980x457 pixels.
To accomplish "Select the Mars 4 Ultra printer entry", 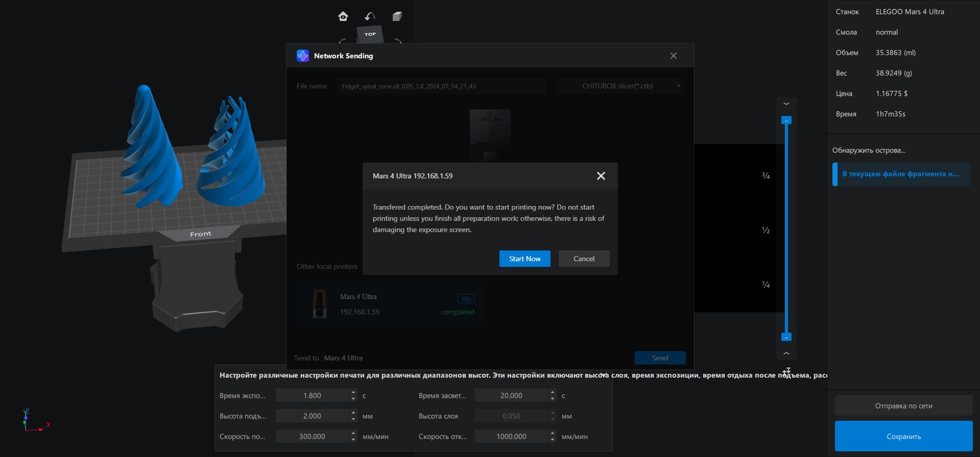I will click(390, 304).
